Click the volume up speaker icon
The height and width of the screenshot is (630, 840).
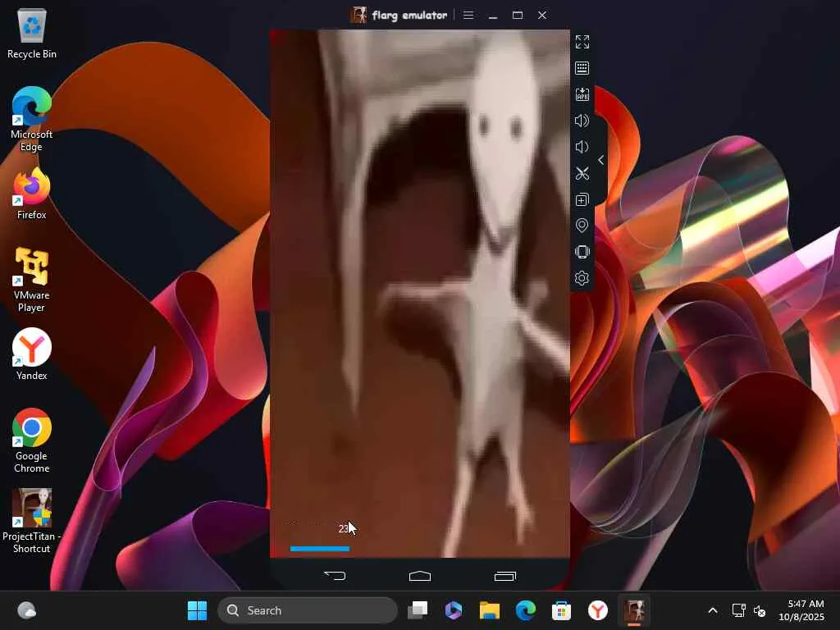[x=582, y=121]
